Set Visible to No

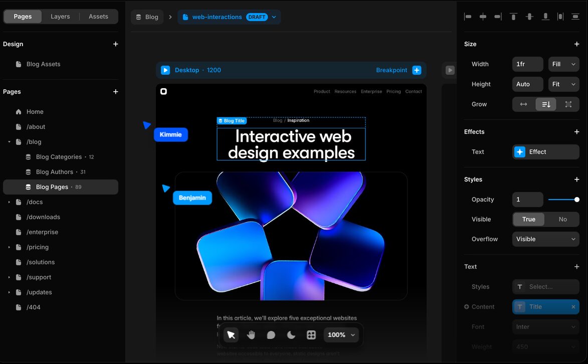[x=562, y=219]
